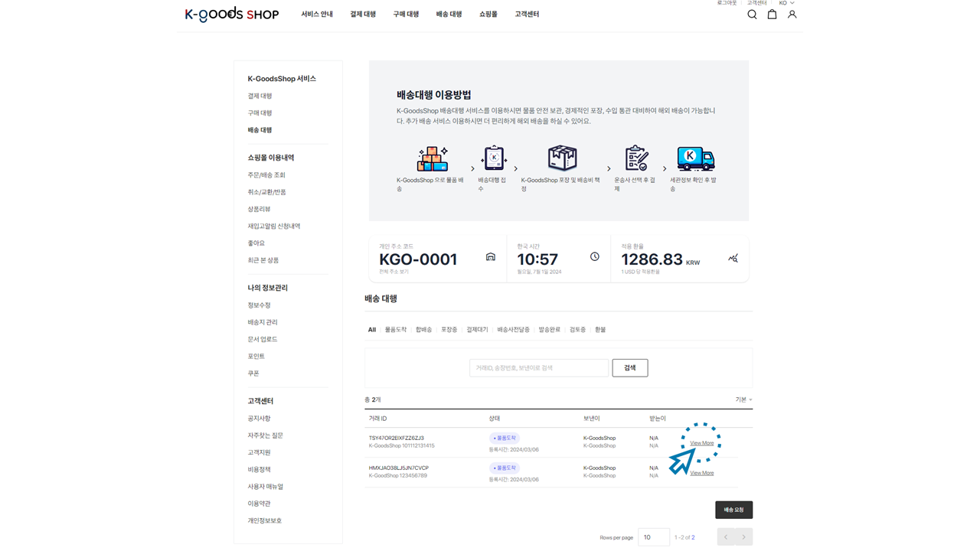Open the shopping bag cart icon
The width and height of the screenshot is (980, 551).
click(772, 15)
